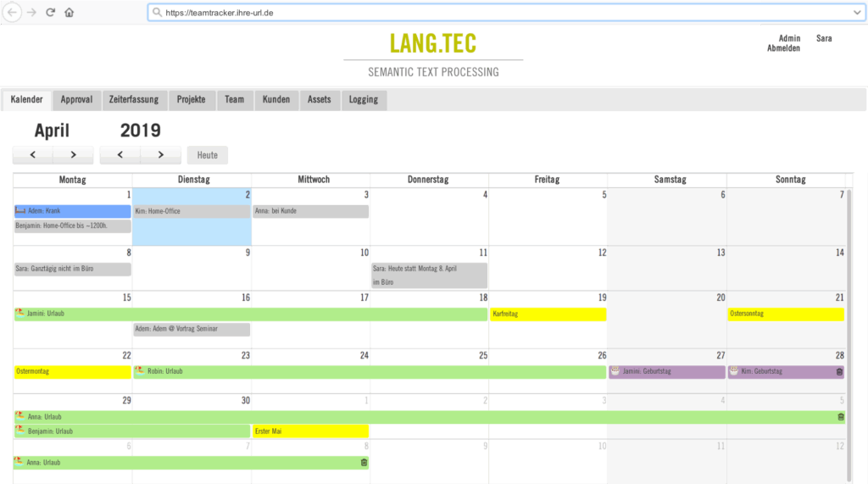Delete Anna's Urlaub ending on May 8
The image size is (868, 484).
coord(364,462)
